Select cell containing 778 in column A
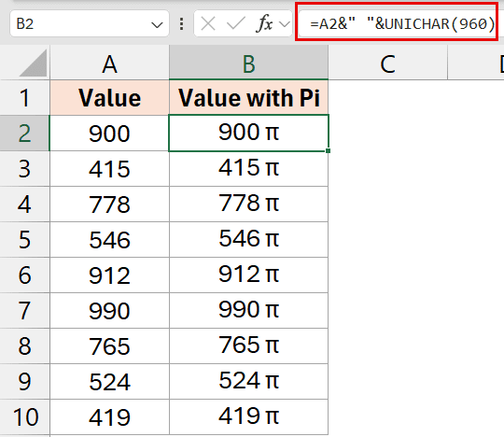 (109, 204)
